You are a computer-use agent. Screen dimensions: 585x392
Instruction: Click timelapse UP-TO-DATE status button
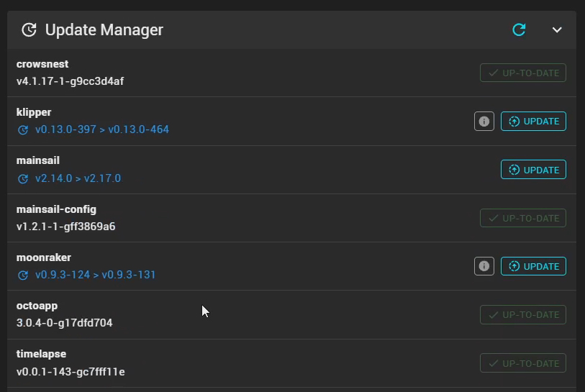(523, 363)
